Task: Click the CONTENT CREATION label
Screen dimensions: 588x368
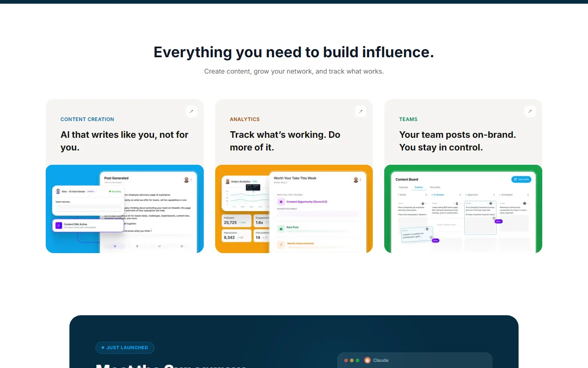Action: tap(87, 119)
